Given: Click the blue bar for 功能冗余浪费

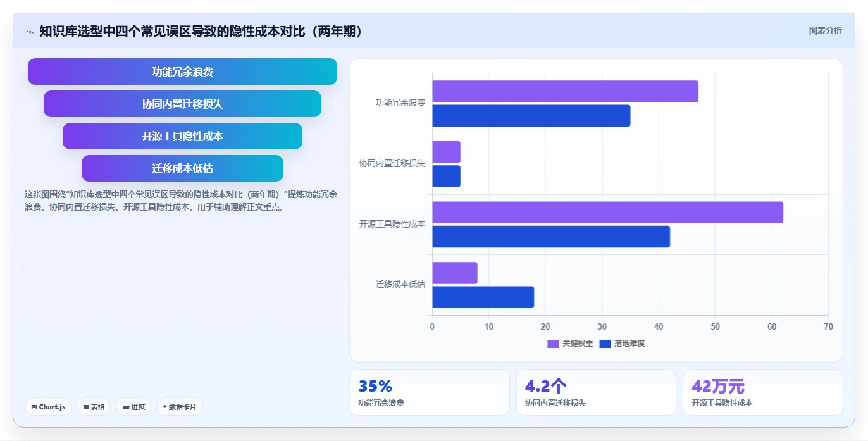Looking at the screenshot, I should (x=531, y=115).
